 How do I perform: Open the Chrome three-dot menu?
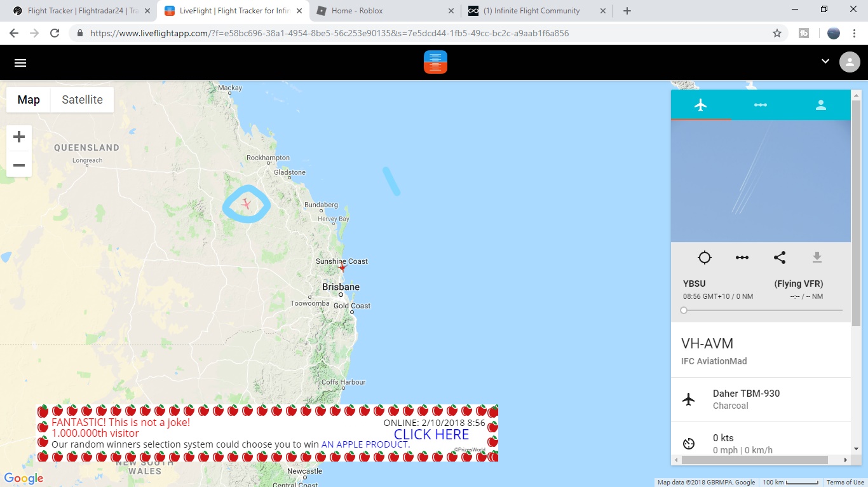pos(855,33)
